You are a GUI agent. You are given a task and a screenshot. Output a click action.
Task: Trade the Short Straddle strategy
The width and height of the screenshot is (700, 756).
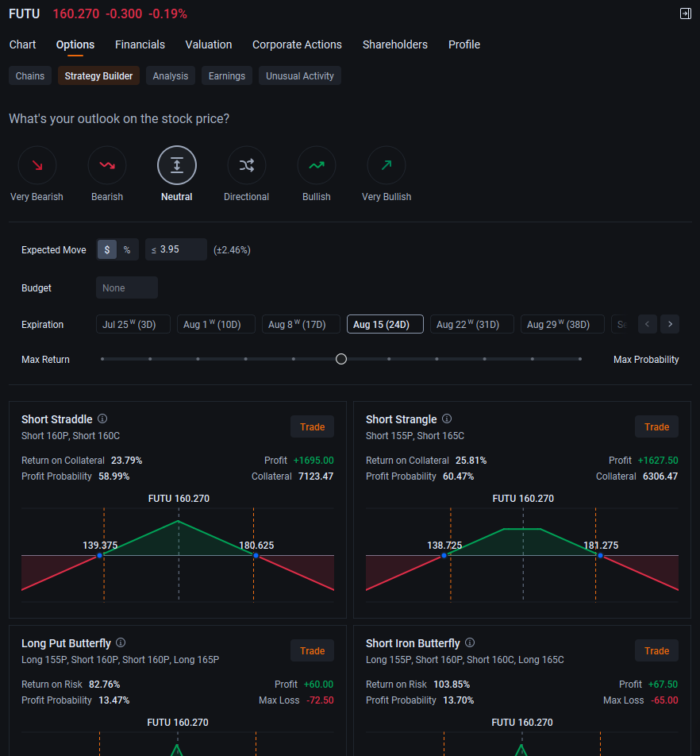(312, 426)
